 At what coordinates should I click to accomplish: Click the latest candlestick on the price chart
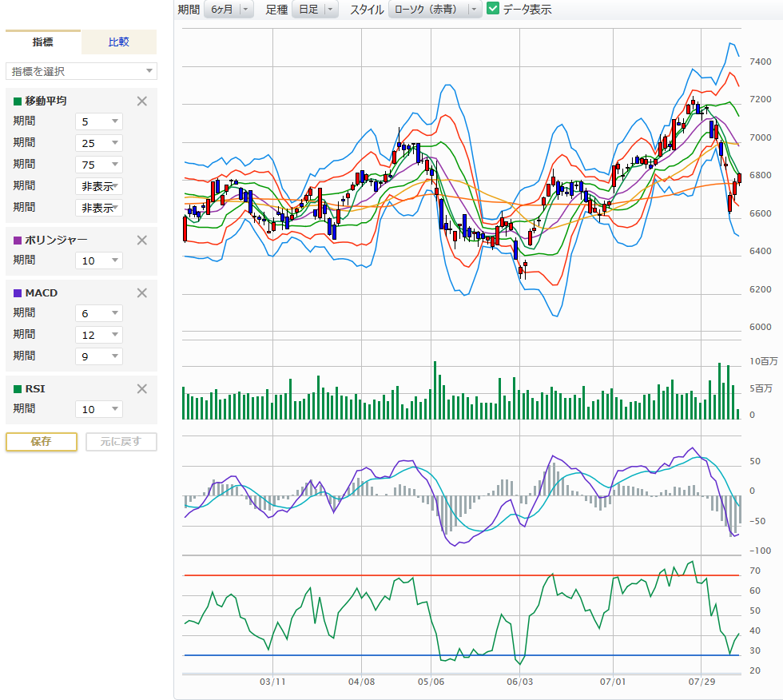coord(739,178)
